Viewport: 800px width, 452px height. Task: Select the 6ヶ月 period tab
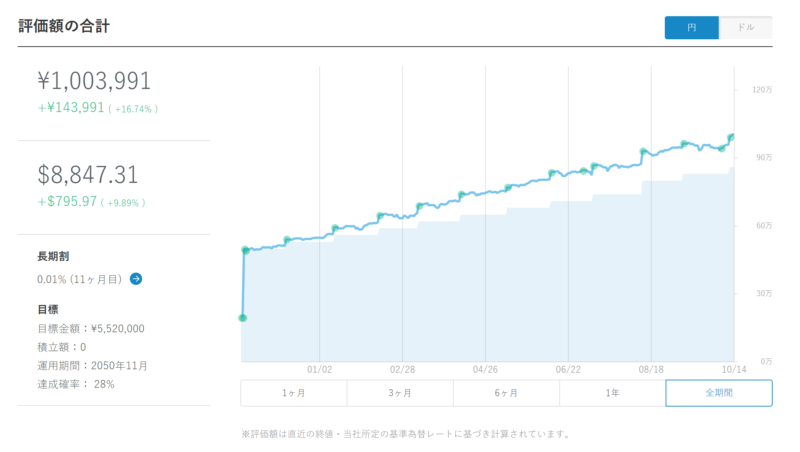[506, 393]
